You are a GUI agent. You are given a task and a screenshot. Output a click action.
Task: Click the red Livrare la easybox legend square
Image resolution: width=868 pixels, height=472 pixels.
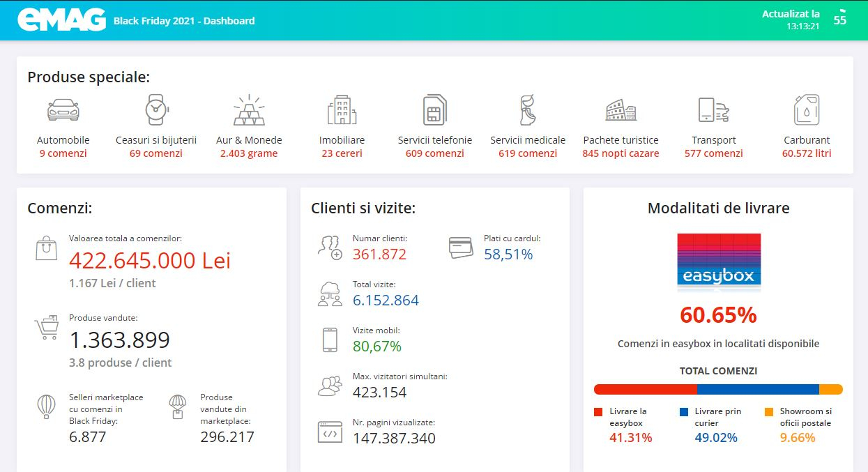(597, 411)
